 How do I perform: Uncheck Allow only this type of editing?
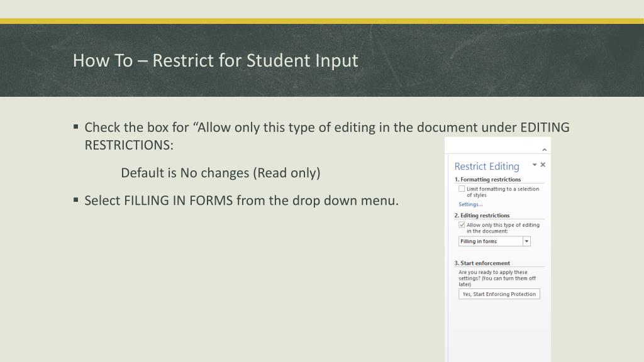click(462, 225)
